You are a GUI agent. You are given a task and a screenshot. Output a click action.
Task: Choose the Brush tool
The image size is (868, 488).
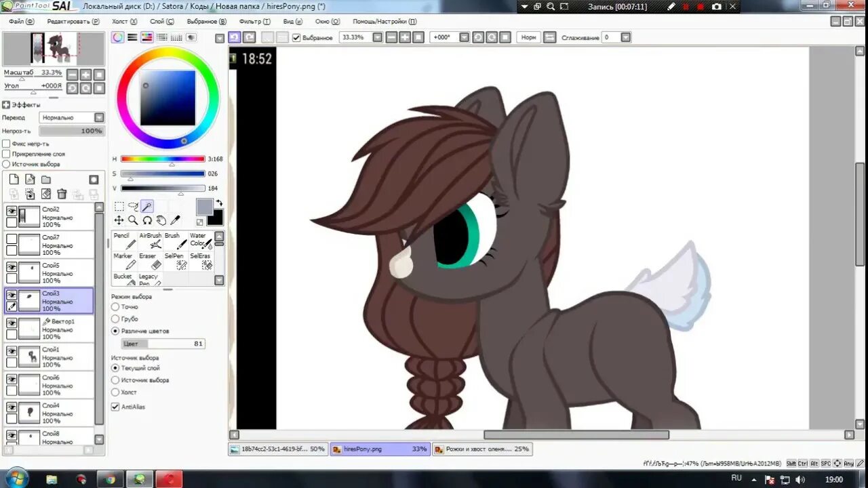click(x=176, y=241)
